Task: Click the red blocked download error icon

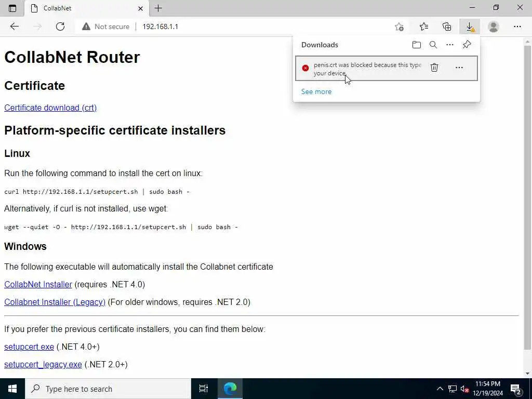Action: [305, 68]
